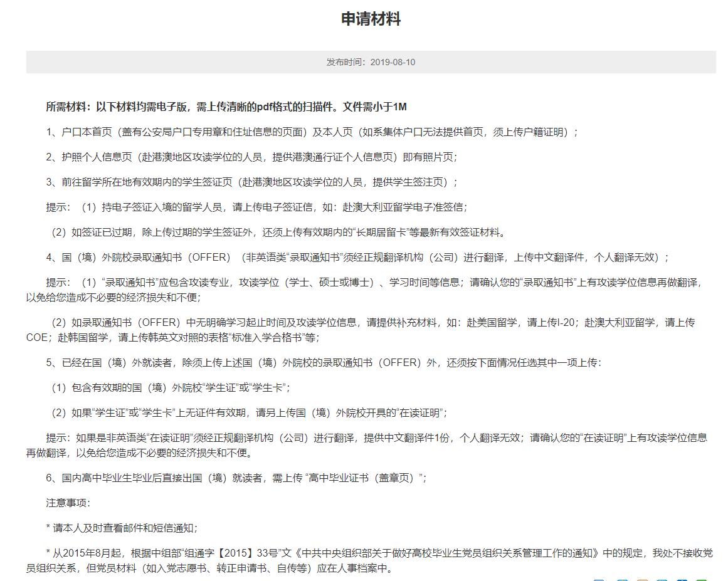The height and width of the screenshot is (581, 728).
Task: Click item 4 about 录取通知书 (OFFER)
Action: point(357,258)
